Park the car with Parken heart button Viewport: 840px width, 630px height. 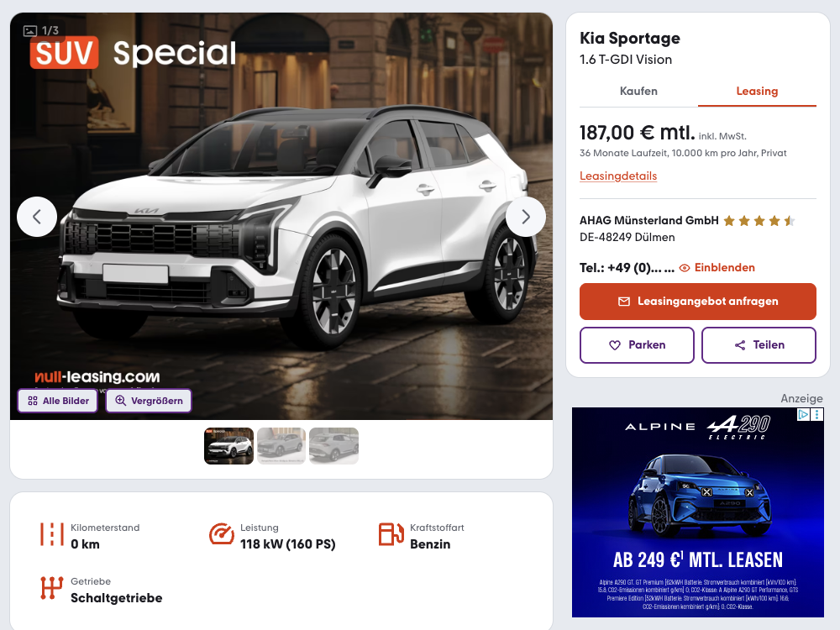tap(637, 345)
